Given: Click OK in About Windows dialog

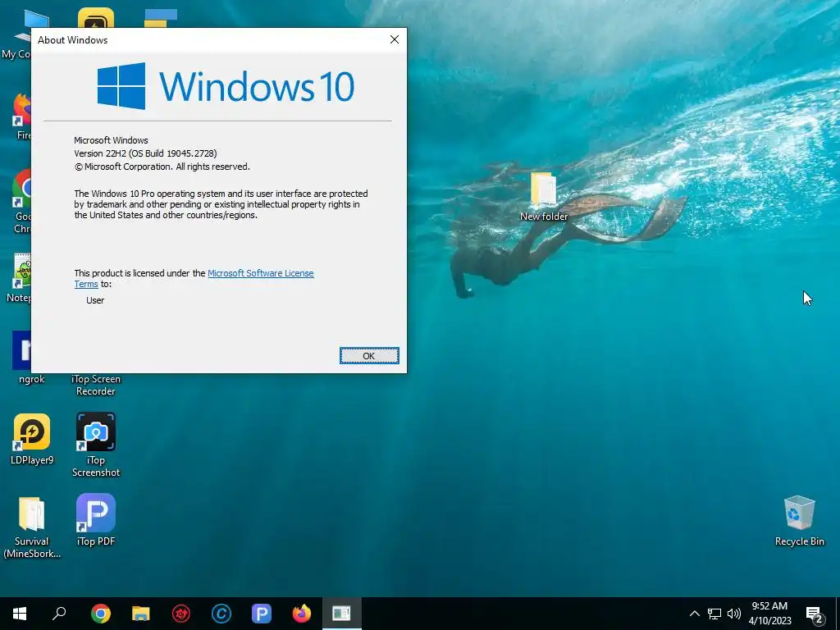Looking at the screenshot, I should coord(369,356).
